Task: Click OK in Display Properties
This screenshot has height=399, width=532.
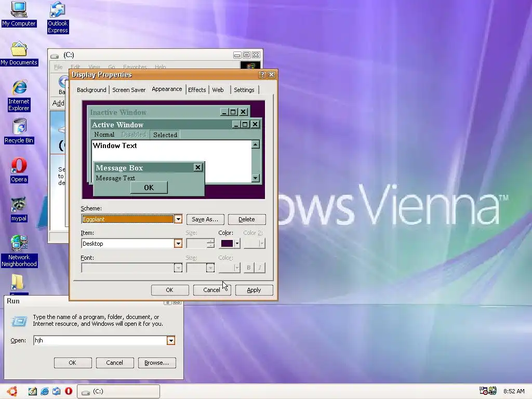Action: pos(170,290)
